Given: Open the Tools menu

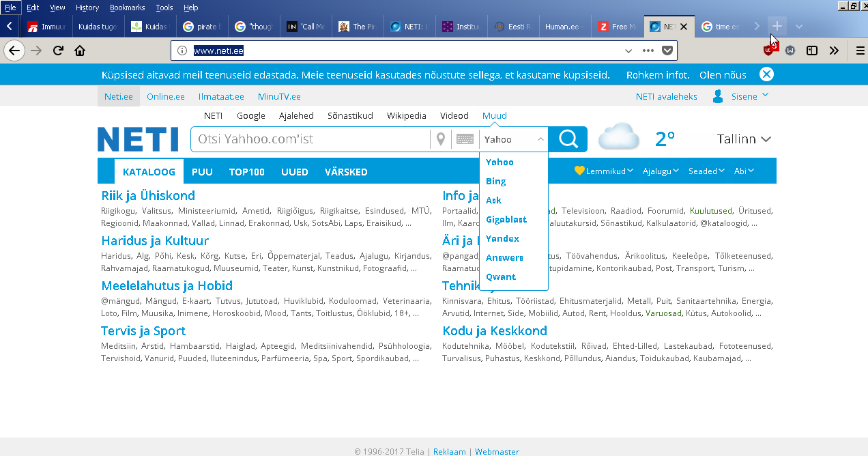Looking at the screenshot, I should pyautogui.click(x=164, y=8).
